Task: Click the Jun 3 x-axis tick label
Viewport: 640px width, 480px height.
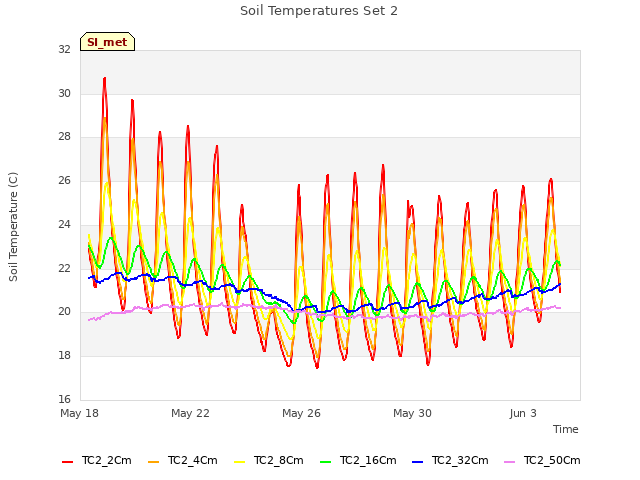Action: (523, 413)
